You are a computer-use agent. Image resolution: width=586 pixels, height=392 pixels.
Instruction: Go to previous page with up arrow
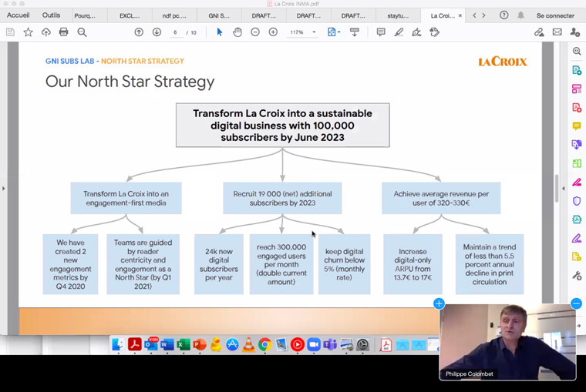coord(139,32)
